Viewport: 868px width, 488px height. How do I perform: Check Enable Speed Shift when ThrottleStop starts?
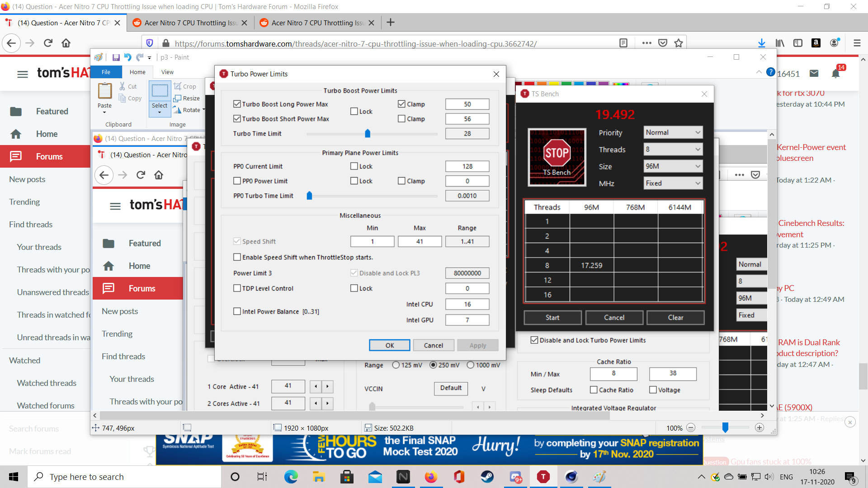point(237,257)
